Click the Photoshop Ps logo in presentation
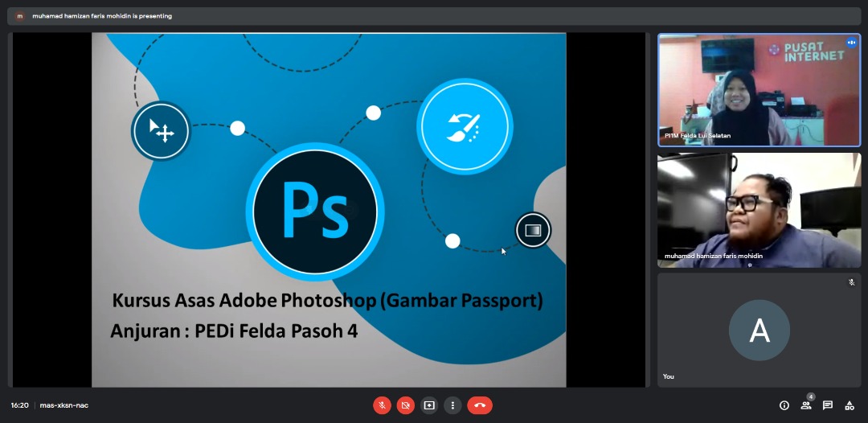This screenshot has height=423, width=868. coord(315,211)
